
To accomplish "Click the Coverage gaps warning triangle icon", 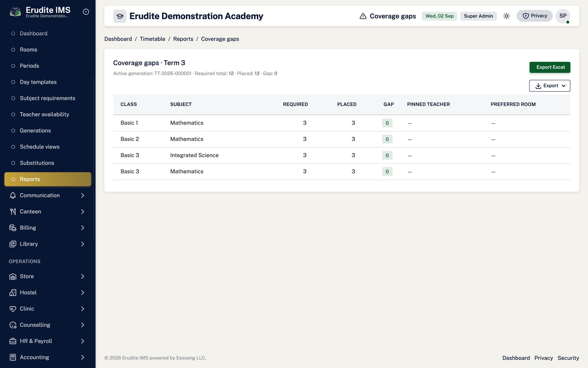I will [x=363, y=16].
